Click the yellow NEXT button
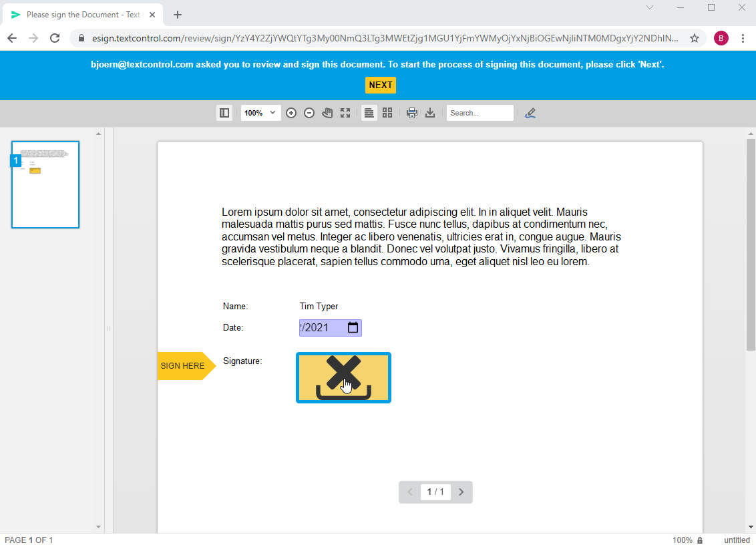 click(381, 85)
